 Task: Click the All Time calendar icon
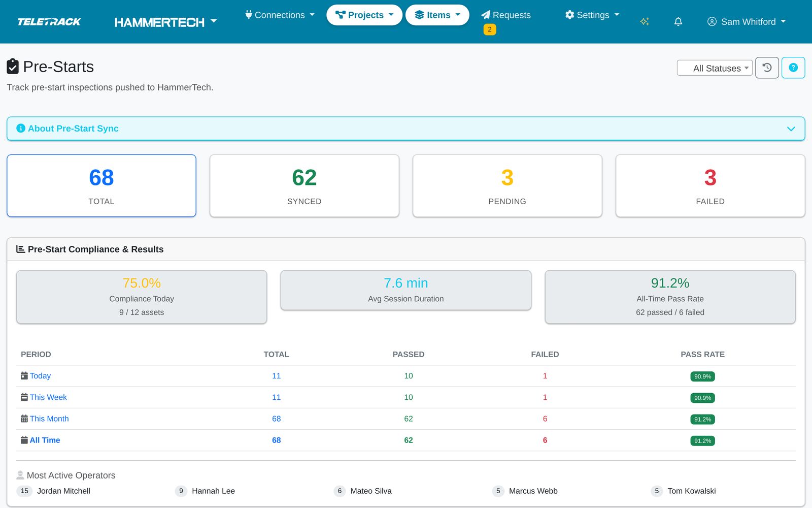tap(24, 440)
